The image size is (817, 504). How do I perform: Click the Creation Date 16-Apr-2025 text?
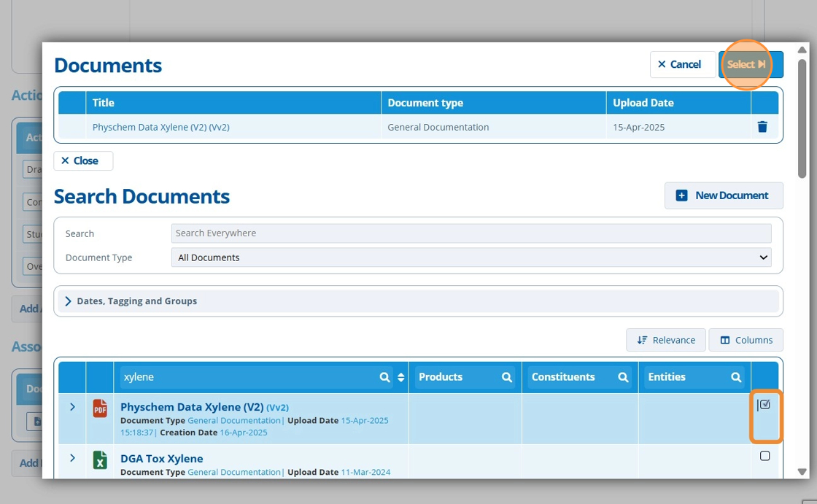(214, 433)
